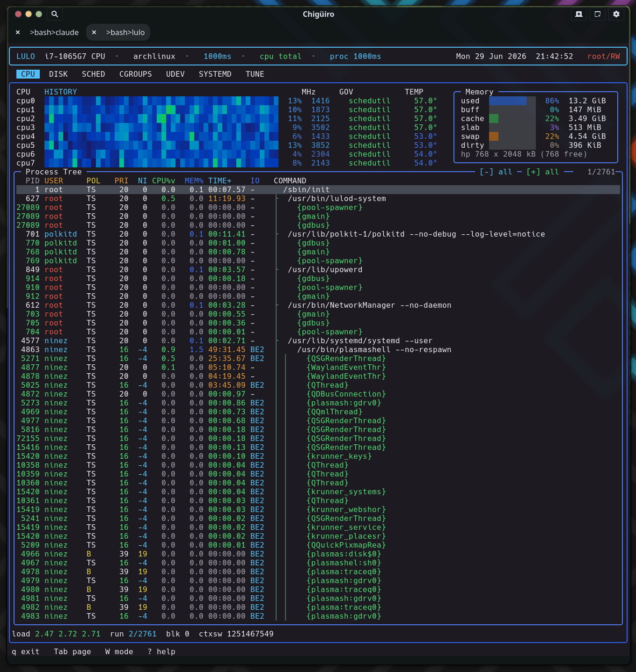636x672 pixels.
Task: Click the ctxsw 1251467549 status entry
Action: [236, 634]
